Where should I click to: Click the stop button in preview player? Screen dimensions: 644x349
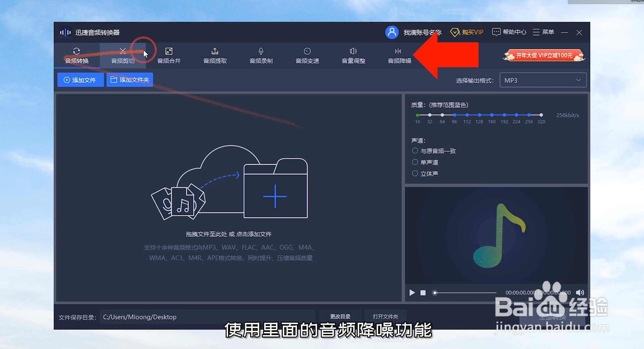[x=423, y=293]
